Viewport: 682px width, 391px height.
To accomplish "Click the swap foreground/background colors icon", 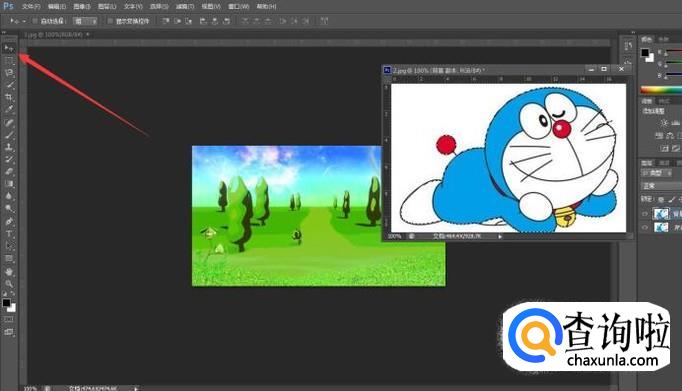I will (13, 294).
